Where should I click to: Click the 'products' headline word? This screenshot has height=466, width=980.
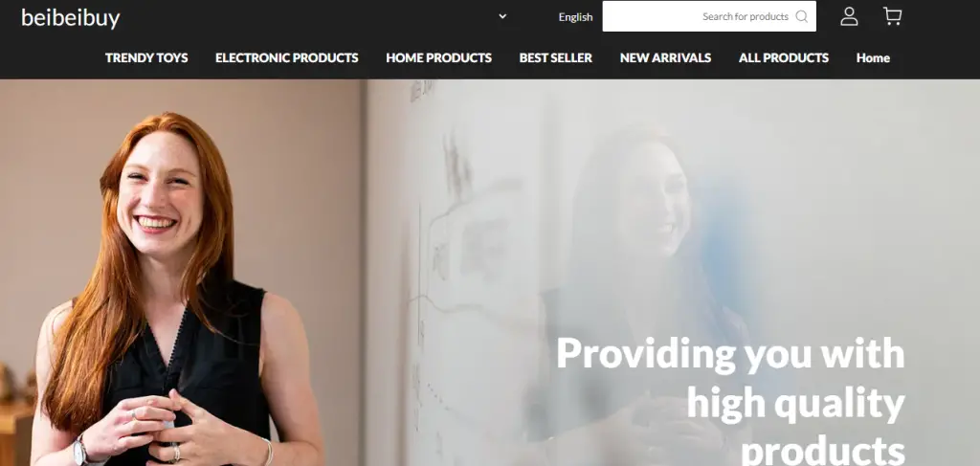(x=822, y=451)
